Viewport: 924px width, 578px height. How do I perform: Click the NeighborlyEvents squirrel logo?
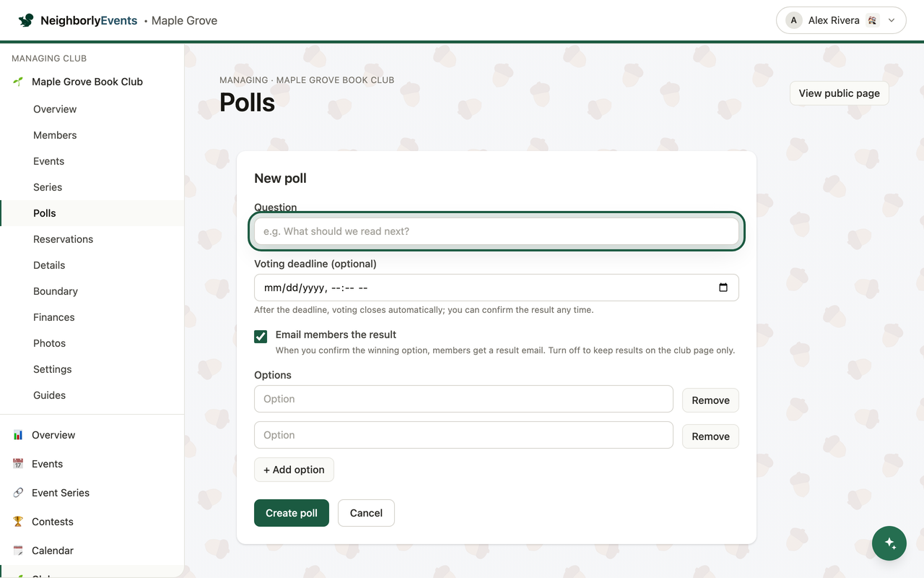[x=26, y=20]
